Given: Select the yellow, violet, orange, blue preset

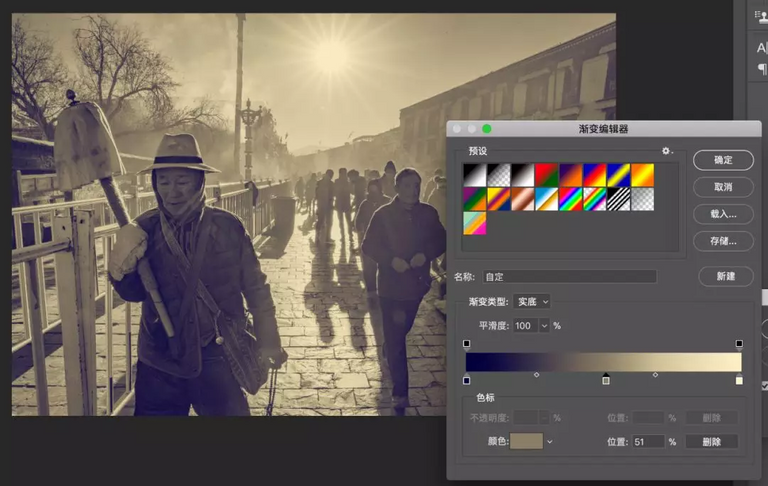Looking at the screenshot, I should tap(499, 199).
